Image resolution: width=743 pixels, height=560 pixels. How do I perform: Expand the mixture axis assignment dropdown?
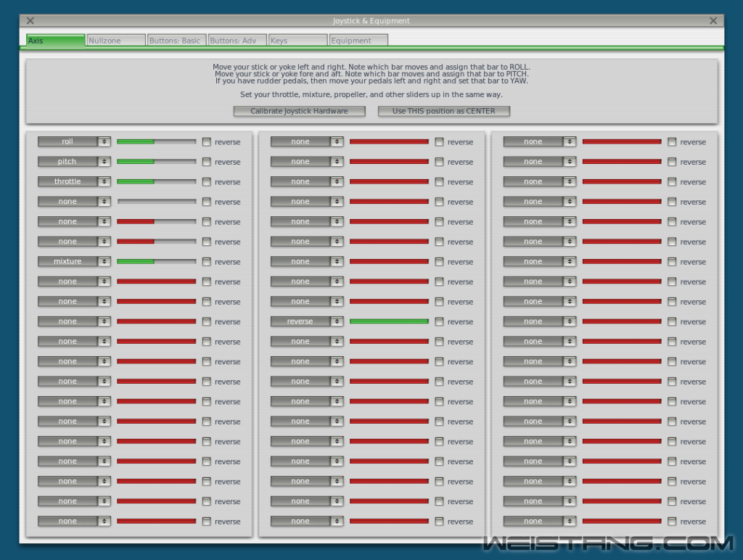(75, 262)
